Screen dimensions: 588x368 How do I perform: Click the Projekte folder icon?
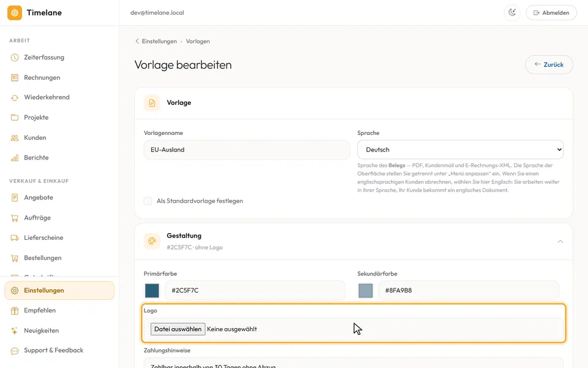[15, 118]
